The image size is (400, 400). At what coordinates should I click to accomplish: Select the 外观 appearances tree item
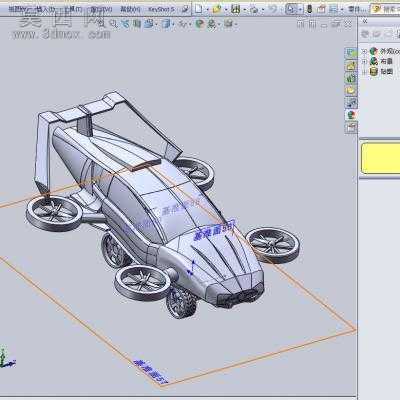click(389, 51)
